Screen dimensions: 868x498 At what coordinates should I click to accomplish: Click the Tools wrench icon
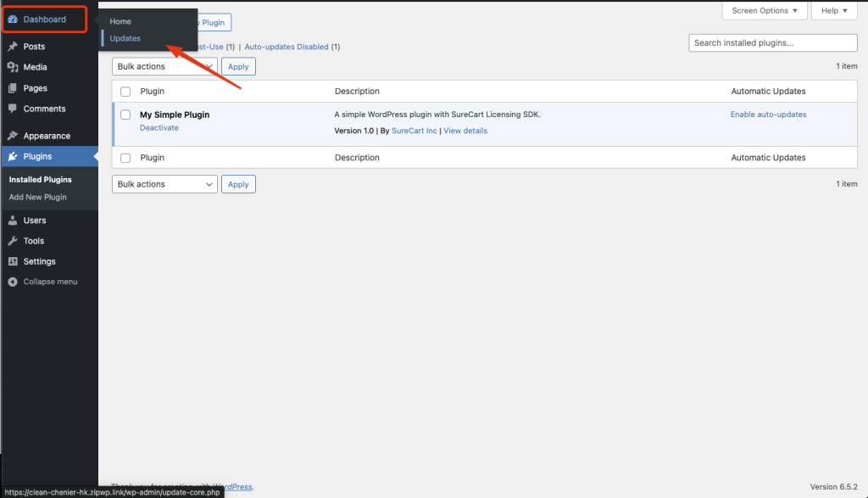[13, 241]
